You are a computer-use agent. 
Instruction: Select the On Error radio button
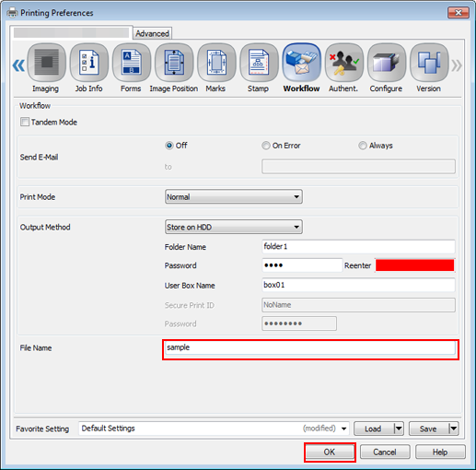266,146
